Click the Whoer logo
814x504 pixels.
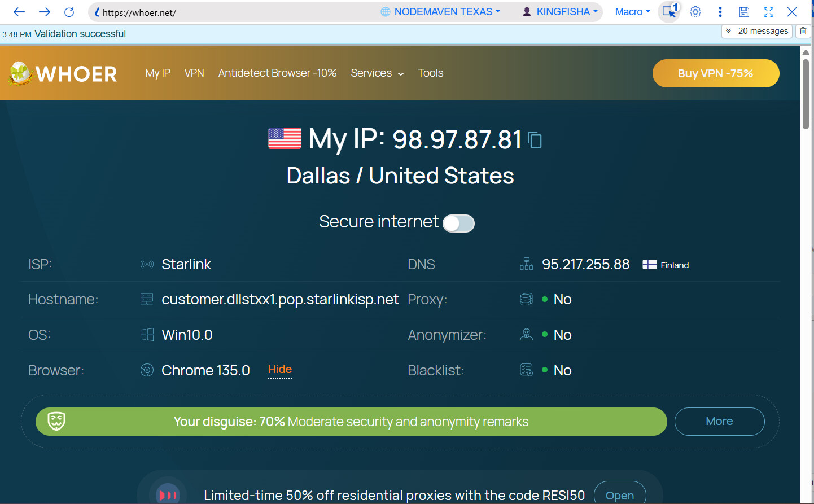click(63, 73)
